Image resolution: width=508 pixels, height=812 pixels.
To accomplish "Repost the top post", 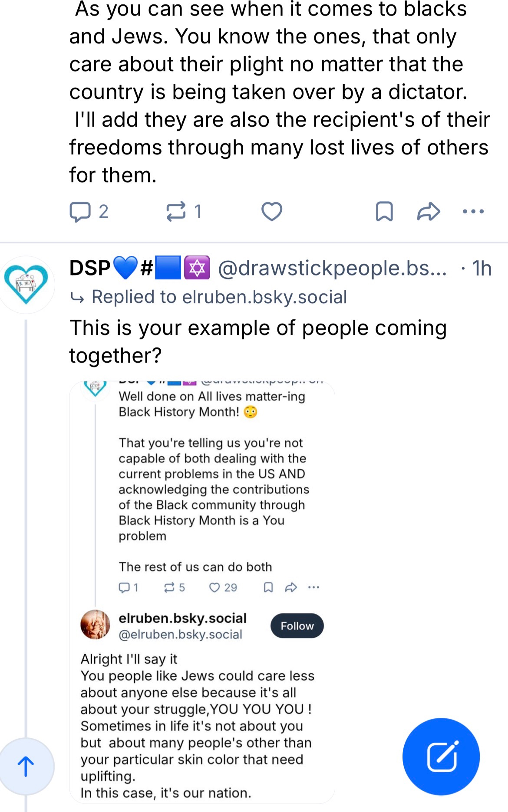I will pyautogui.click(x=176, y=212).
